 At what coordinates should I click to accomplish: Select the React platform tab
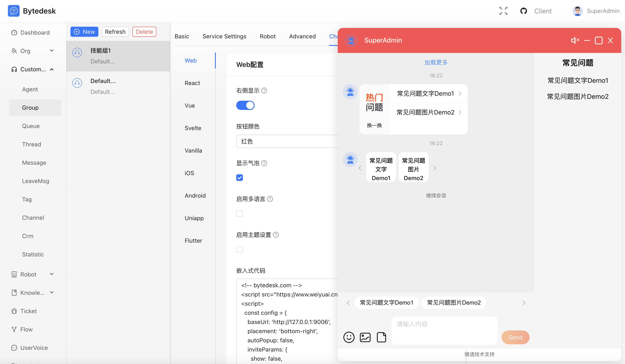coord(192,83)
